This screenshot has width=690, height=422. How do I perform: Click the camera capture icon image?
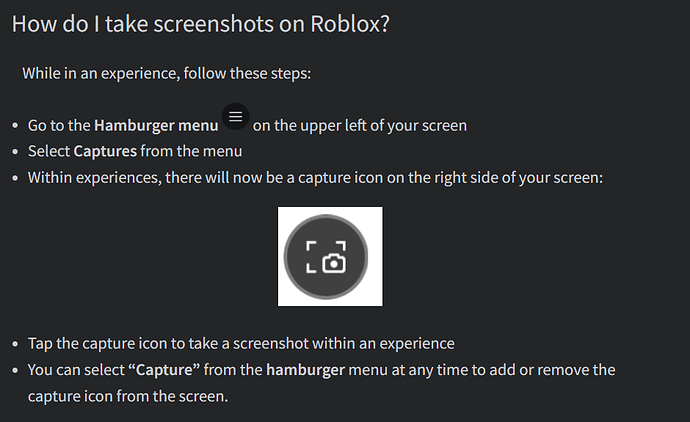pos(329,256)
